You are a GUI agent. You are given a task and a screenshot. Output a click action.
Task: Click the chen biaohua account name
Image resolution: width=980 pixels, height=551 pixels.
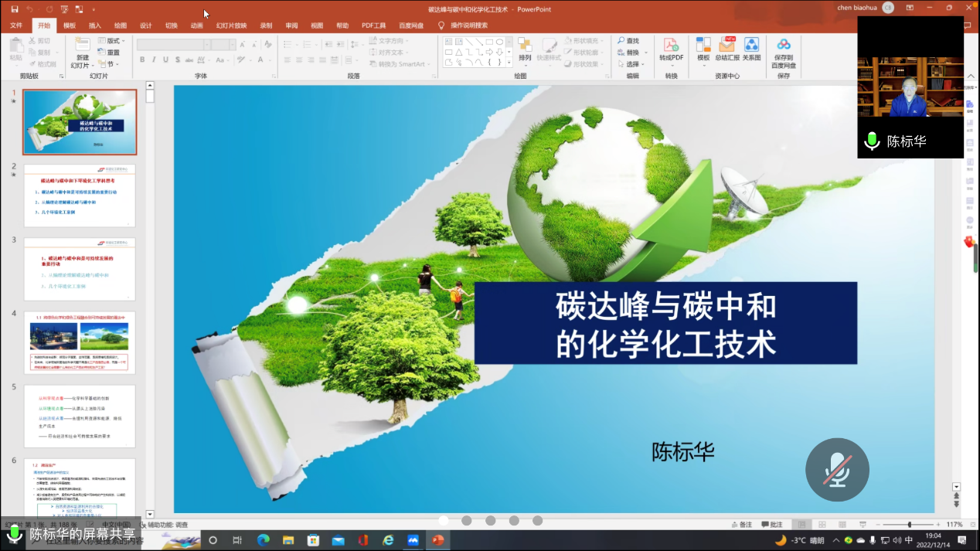coord(858,9)
